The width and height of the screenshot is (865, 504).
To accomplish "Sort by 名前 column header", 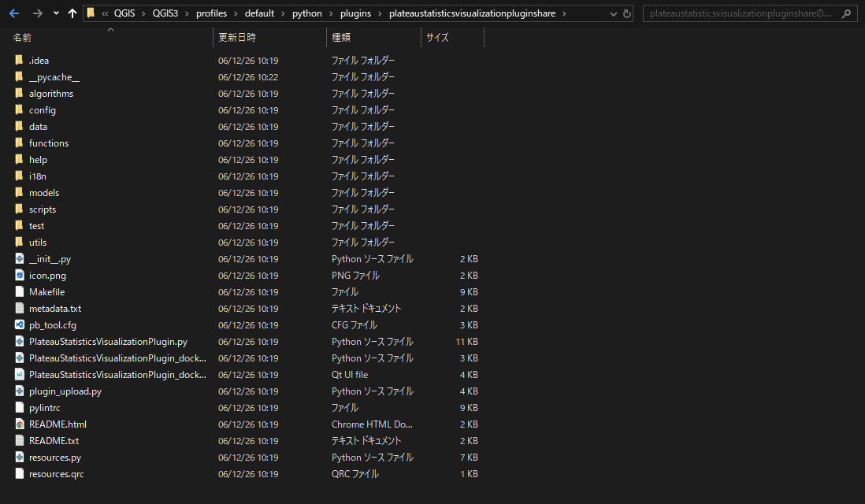I will coord(22,37).
